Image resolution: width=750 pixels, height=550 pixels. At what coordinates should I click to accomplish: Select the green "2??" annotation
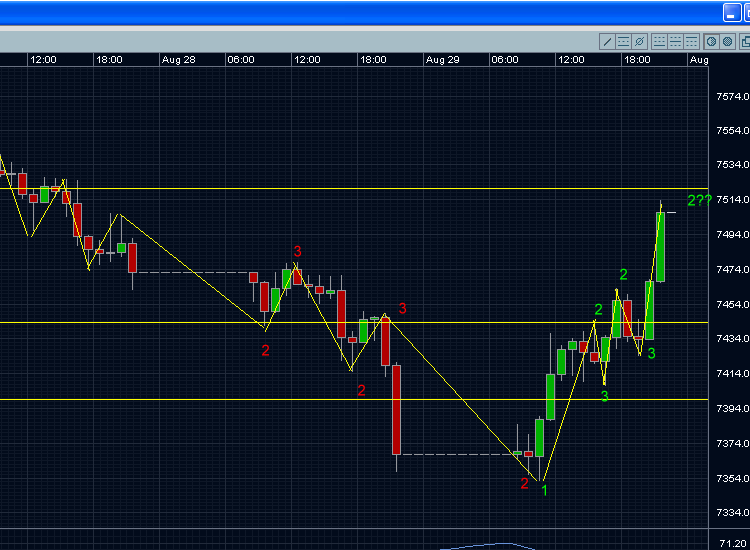[699, 200]
